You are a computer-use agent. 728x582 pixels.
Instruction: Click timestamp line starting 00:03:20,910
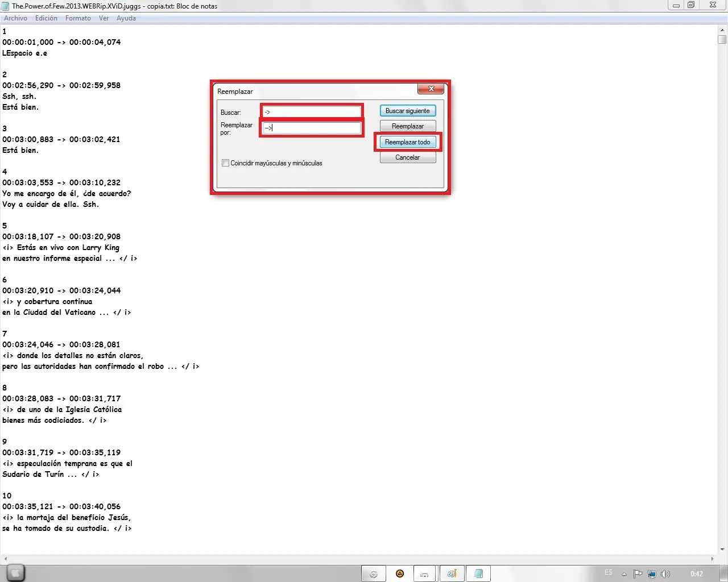tap(61, 290)
